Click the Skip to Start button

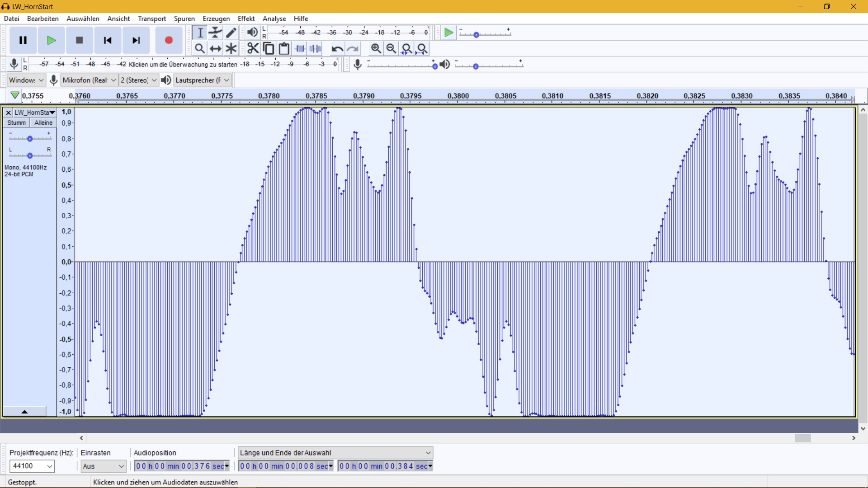tap(108, 40)
